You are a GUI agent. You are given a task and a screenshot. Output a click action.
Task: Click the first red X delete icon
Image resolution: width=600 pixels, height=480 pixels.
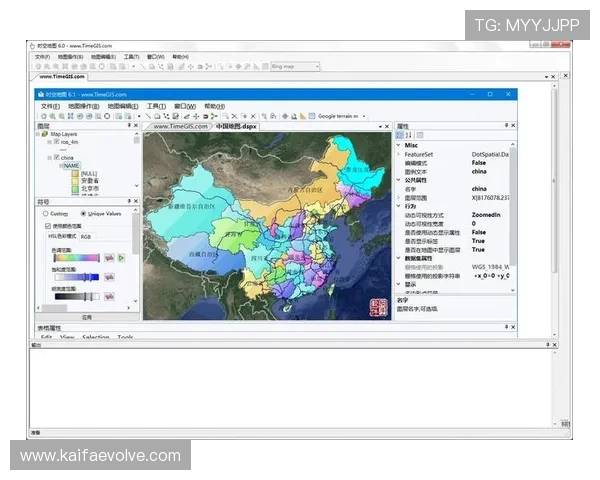click(x=234, y=116)
